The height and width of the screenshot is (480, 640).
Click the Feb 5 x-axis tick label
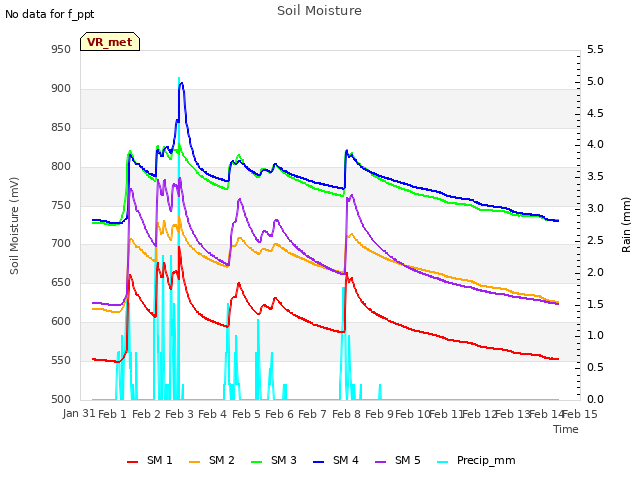point(246,414)
